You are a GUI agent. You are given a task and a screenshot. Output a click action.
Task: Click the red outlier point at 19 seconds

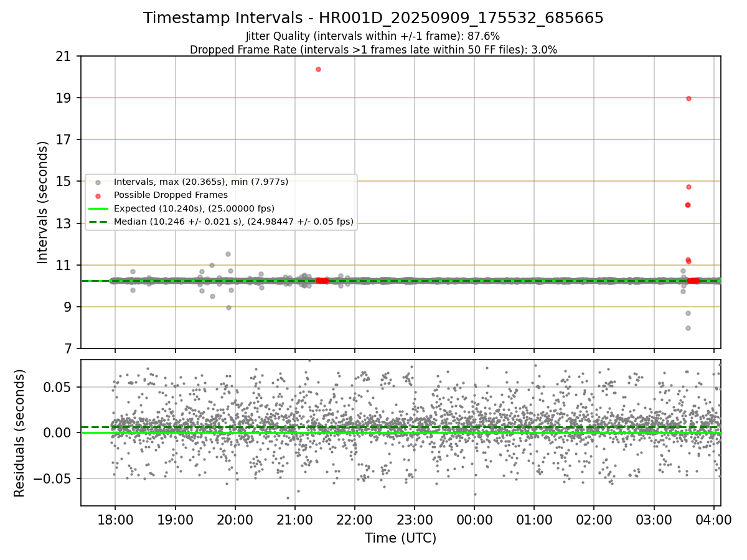(688, 98)
